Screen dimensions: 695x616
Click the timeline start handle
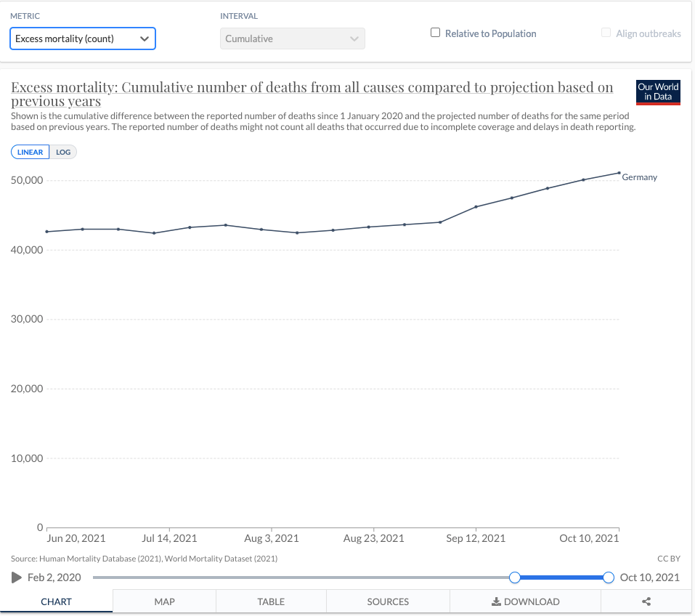pyautogui.click(x=515, y=577)
